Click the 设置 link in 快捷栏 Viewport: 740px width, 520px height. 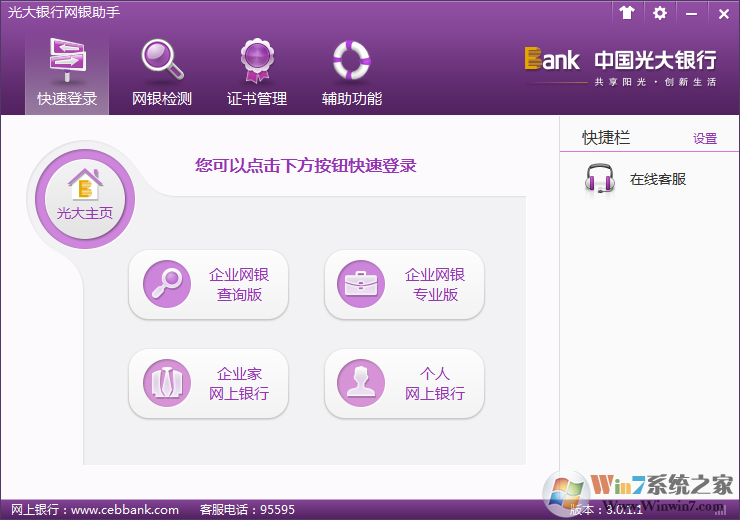(x=705, y=139)
